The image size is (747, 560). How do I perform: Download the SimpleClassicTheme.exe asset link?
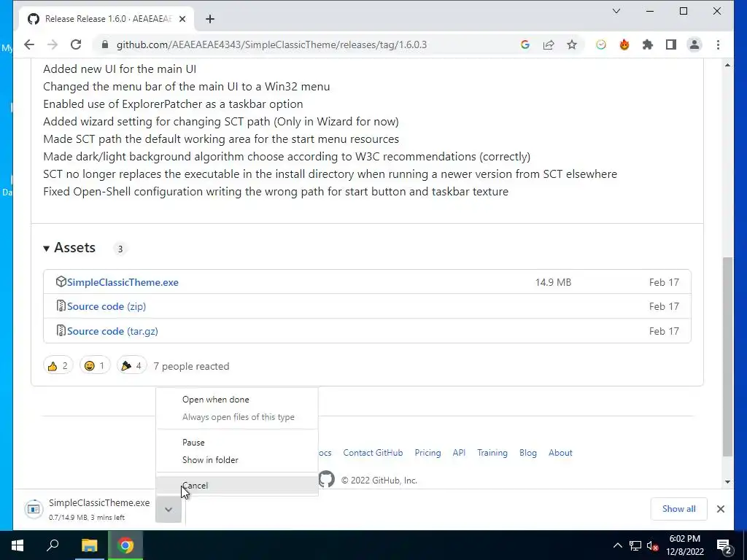123,282
